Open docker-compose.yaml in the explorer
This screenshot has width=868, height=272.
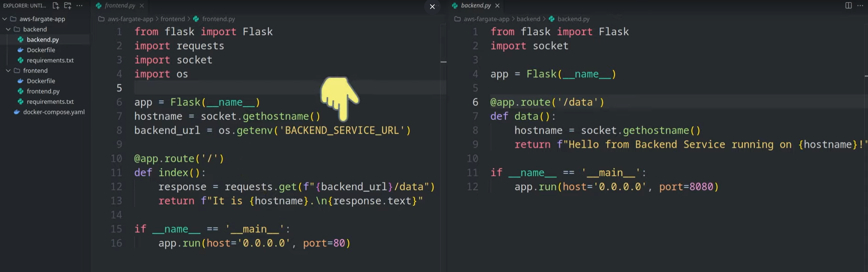(54, 112)
